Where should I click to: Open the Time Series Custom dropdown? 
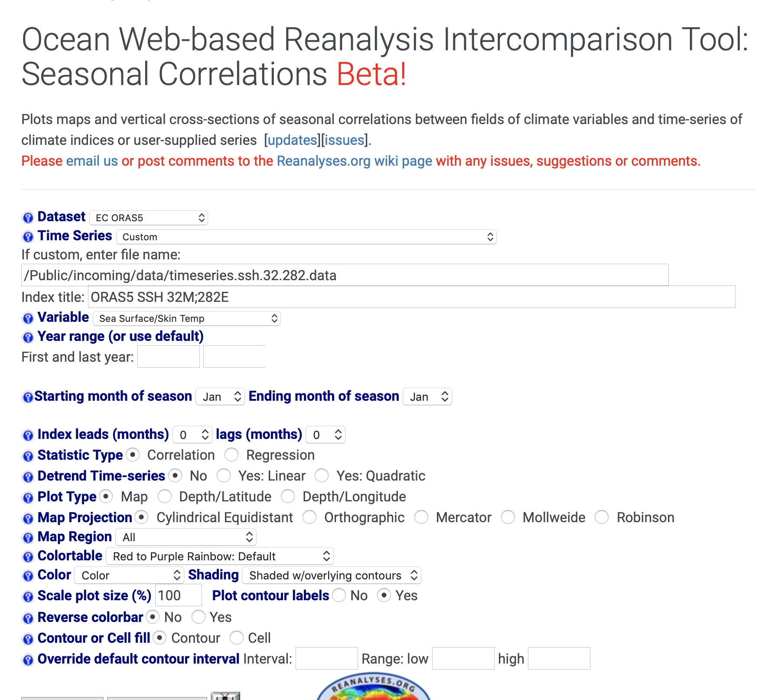coord(306,237)
